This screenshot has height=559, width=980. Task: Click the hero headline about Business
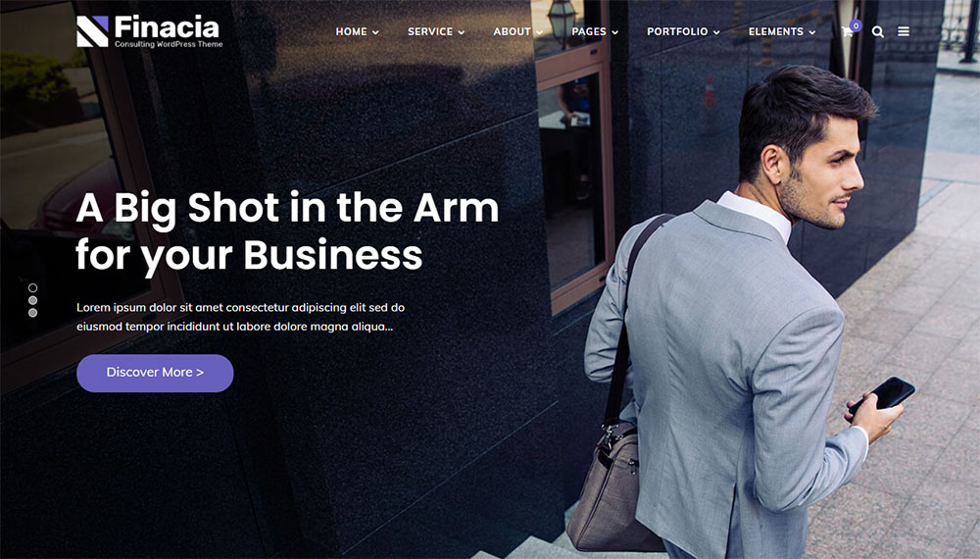287,231
